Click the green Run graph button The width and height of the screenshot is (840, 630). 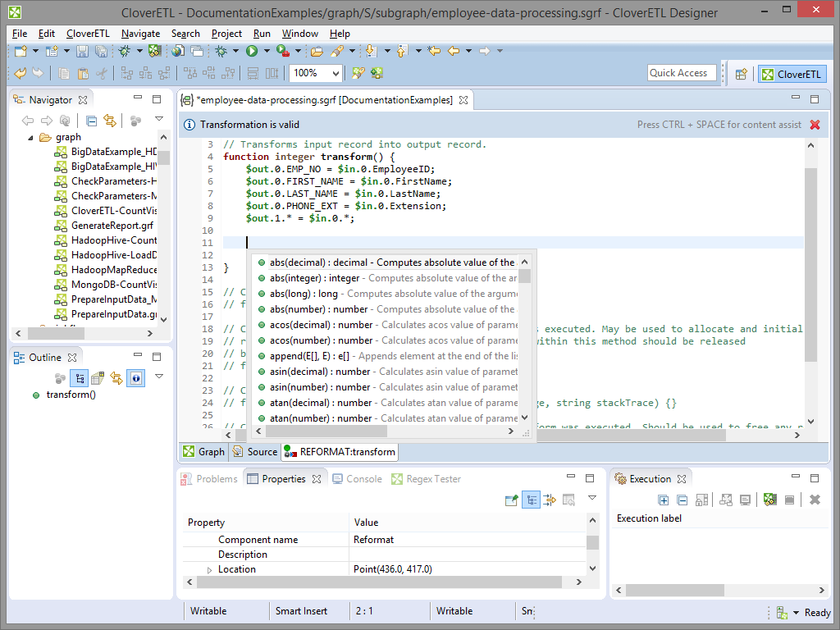pyautogui.click(x=252, y=51)
